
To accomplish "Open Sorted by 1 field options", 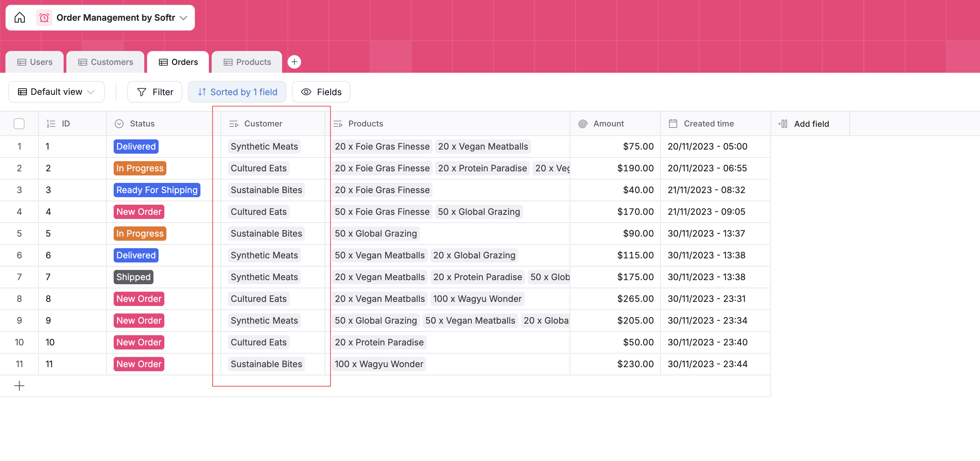I will (x=237, y=92).
